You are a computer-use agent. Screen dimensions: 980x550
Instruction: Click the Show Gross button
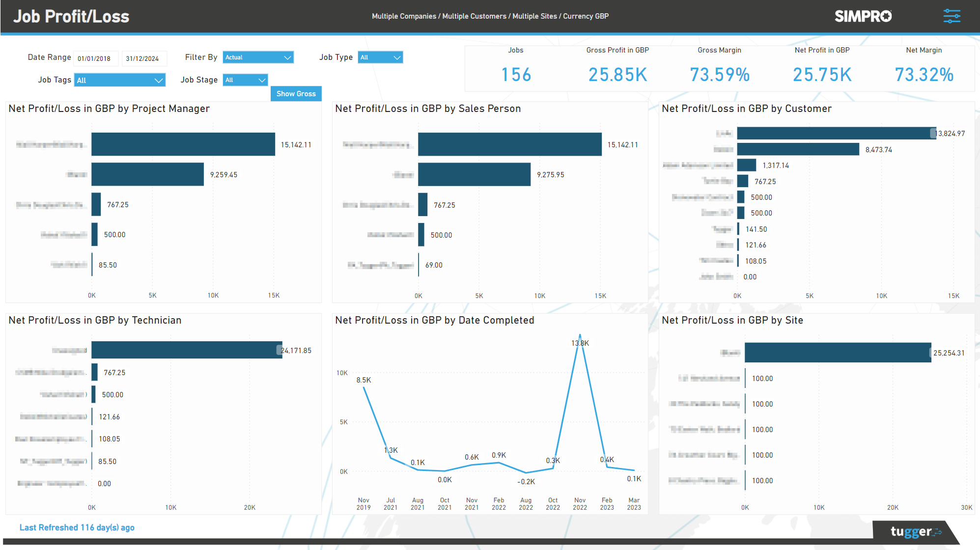point(296,93)
